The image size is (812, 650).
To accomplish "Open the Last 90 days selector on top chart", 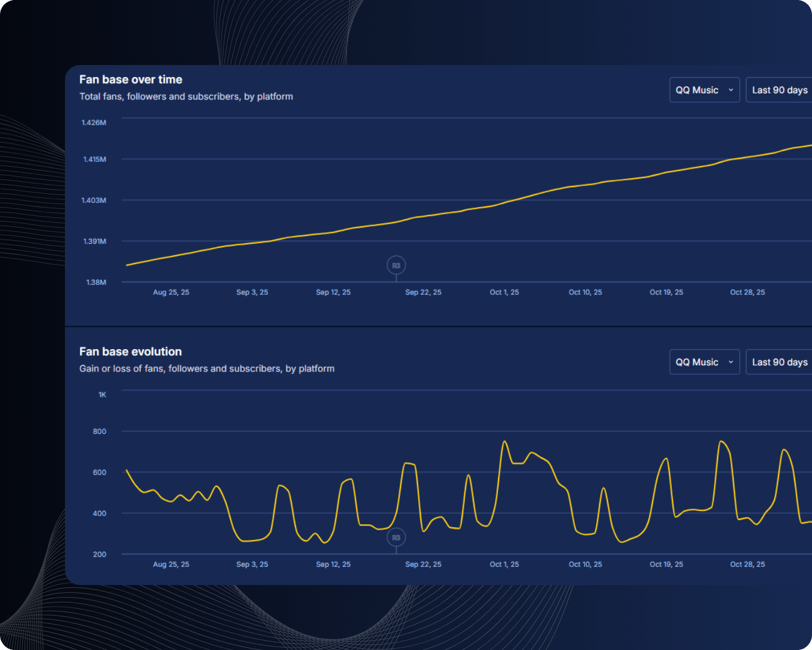I will click(x=780, y=90).
